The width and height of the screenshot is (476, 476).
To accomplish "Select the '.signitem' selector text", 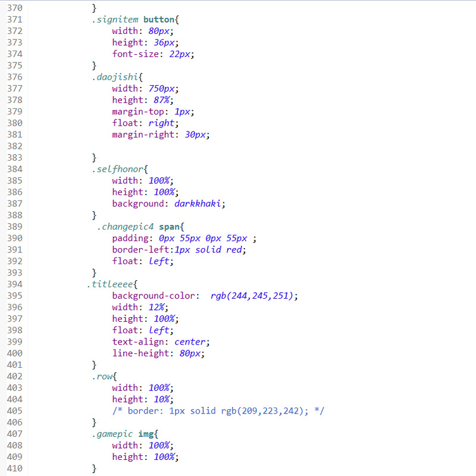I will point(115,20).
